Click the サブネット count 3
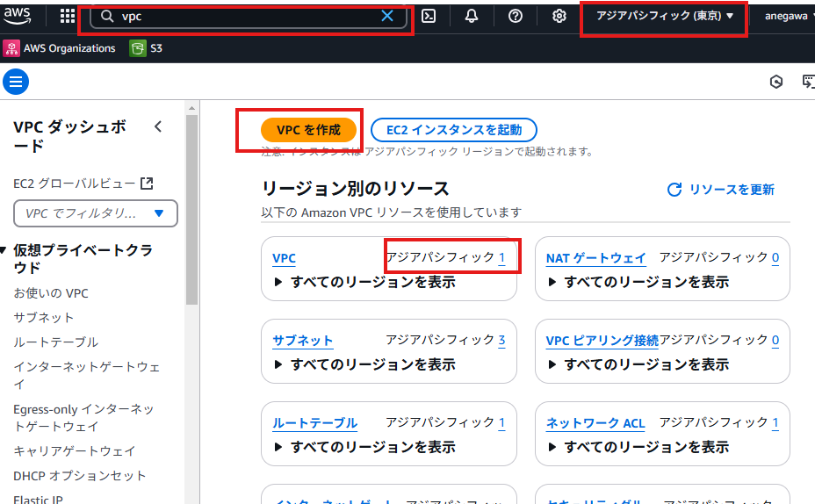 501,341
